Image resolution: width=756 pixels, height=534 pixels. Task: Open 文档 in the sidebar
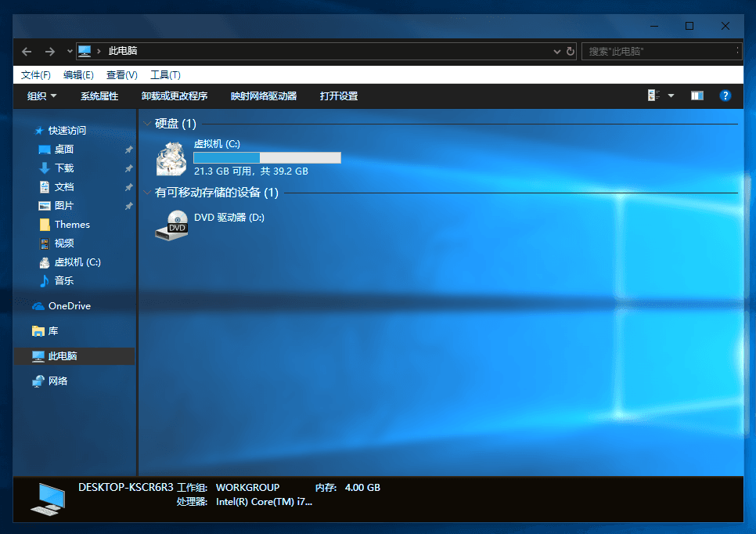[64, 186]
